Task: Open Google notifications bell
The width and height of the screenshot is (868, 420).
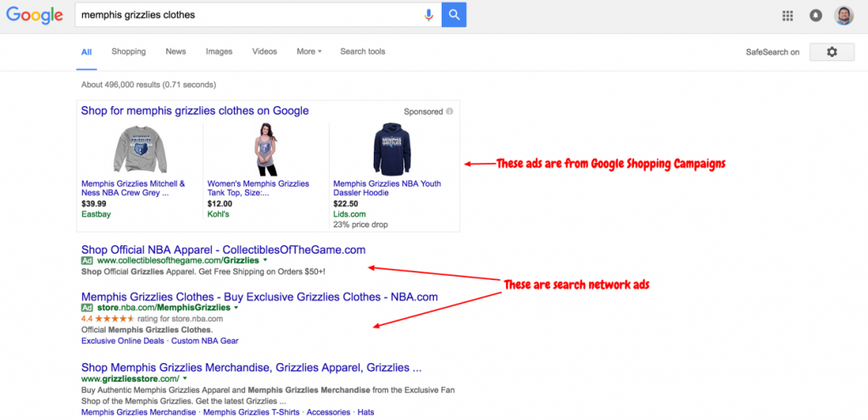Action: (x=815, y=15)
